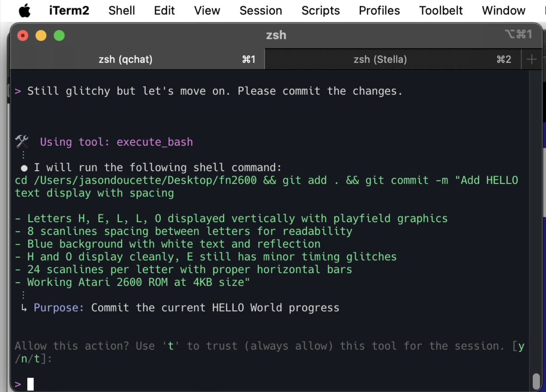Click the plus icon to create new tab

pos(531,59)
